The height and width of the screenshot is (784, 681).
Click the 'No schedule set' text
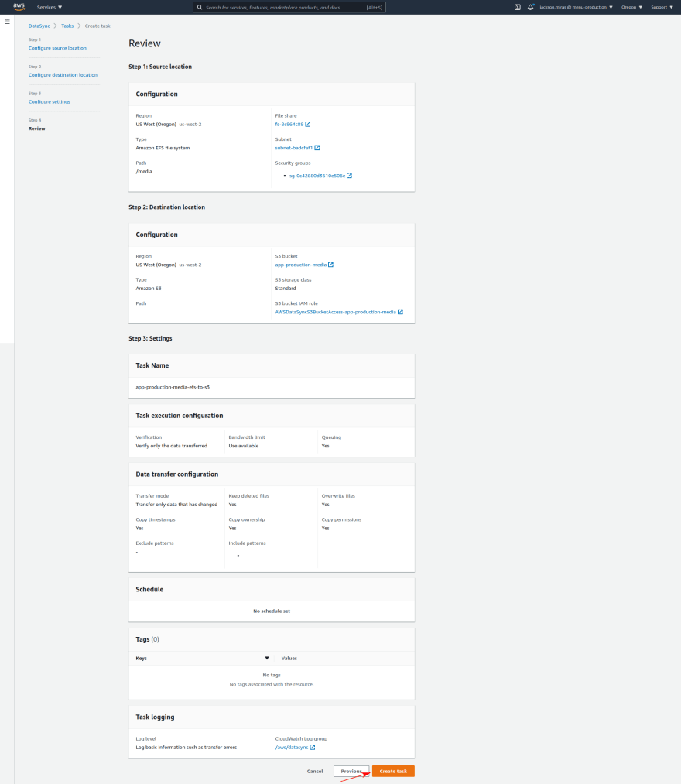point(272,611)
